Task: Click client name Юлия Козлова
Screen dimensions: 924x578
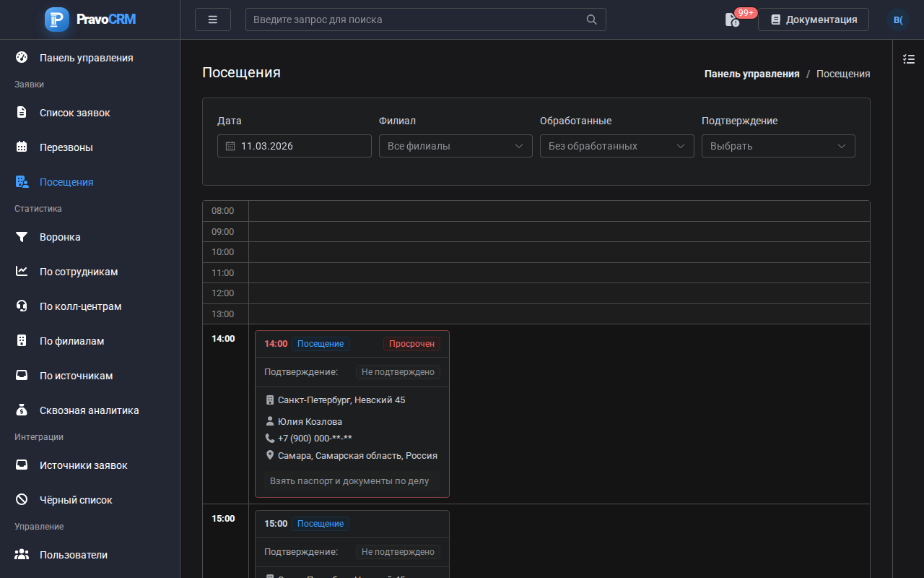Action: (310, 421)
